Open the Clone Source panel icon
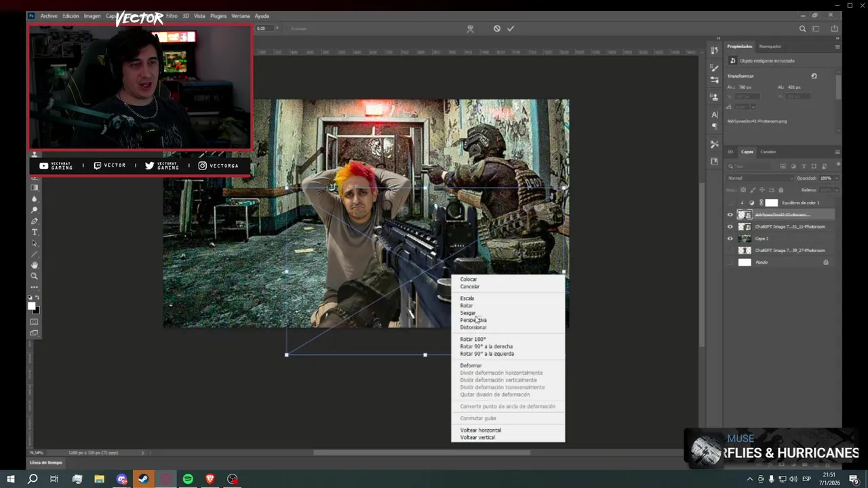868x488 pixels. tap(714, 97)
